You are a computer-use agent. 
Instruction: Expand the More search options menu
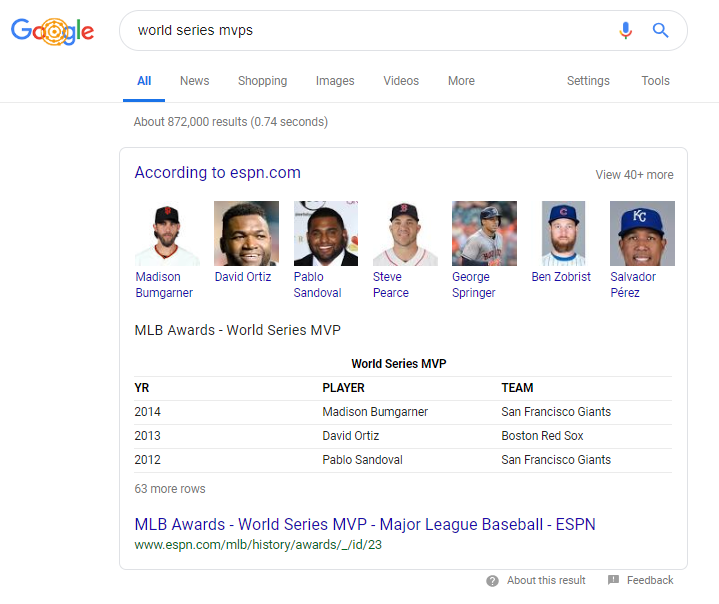pyautogui.click(x=461, y=81)
